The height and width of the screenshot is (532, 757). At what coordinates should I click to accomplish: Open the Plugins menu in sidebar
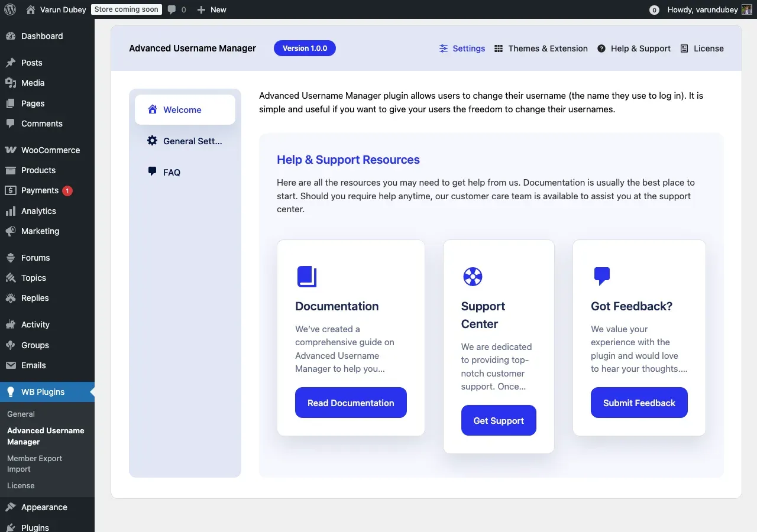click(47, 527)
